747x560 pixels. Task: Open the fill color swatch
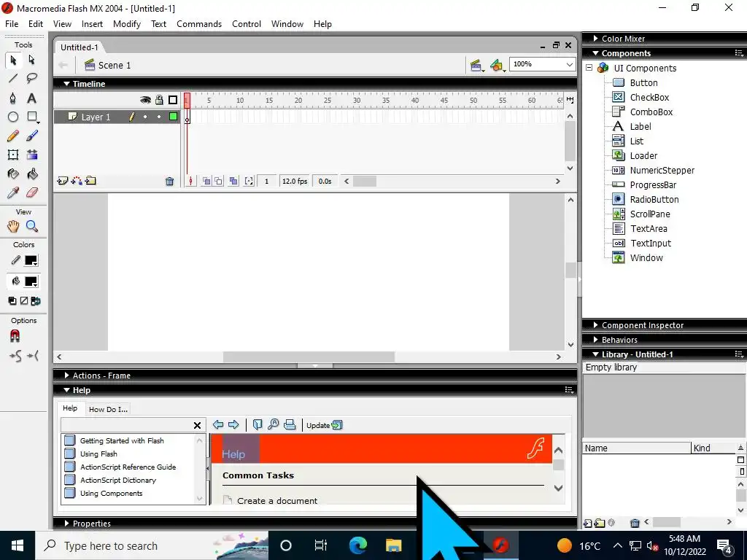[31, 281]
